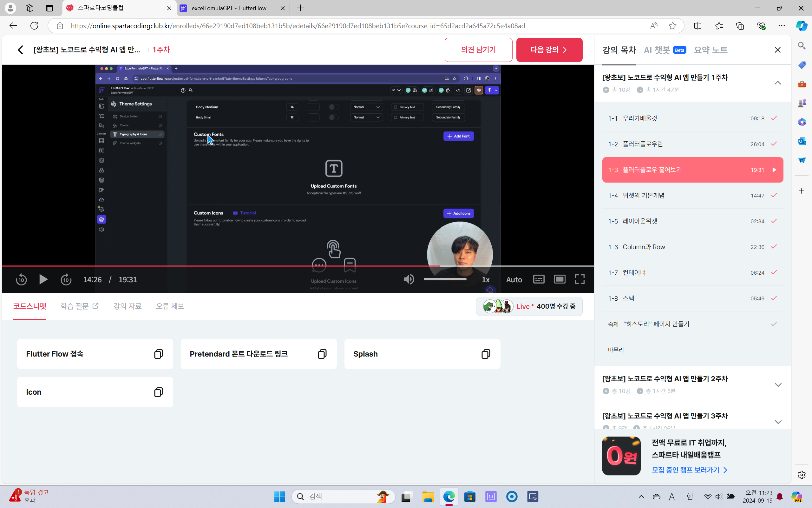Copy the Flutter Flow 접속 snippet
The height and width of the screenshot is (508, 812).
click(x=158, y=354)
